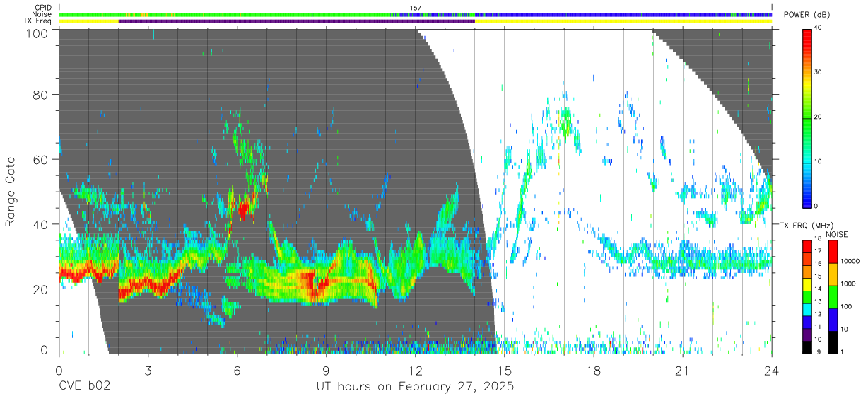Click the 18 UT hour tick label
868x401 pixels.
tap(594, 370)
